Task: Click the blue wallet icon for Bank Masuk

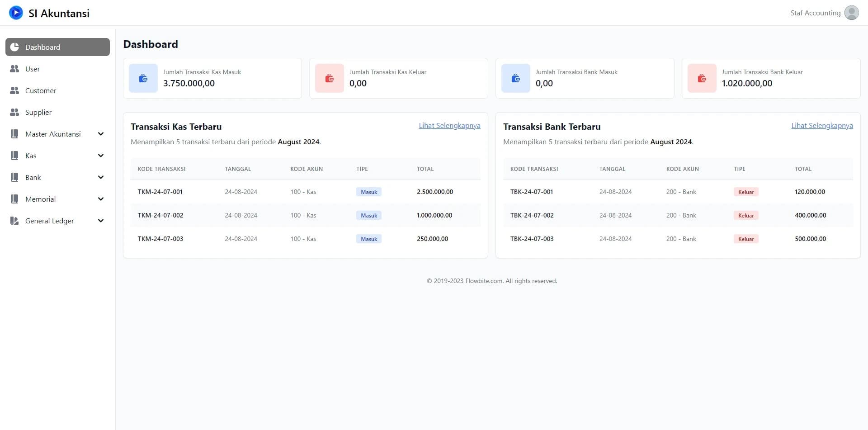Action: pos(516,78)
